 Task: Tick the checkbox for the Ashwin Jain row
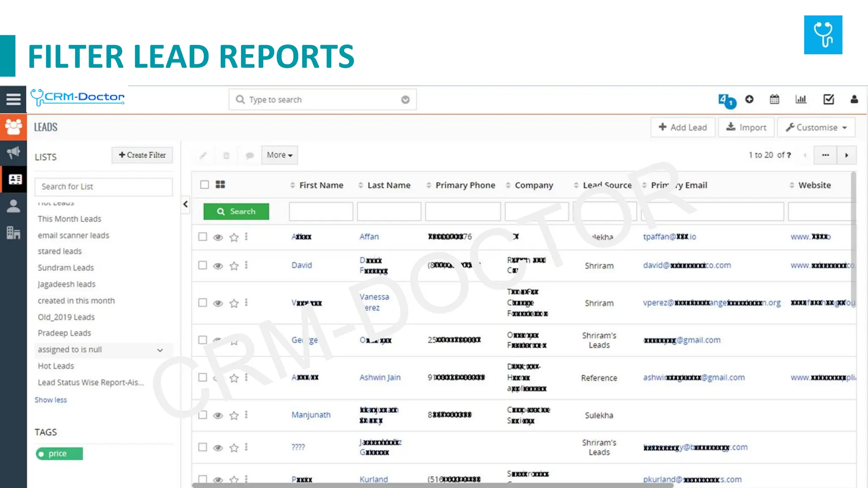coord(203,377)
